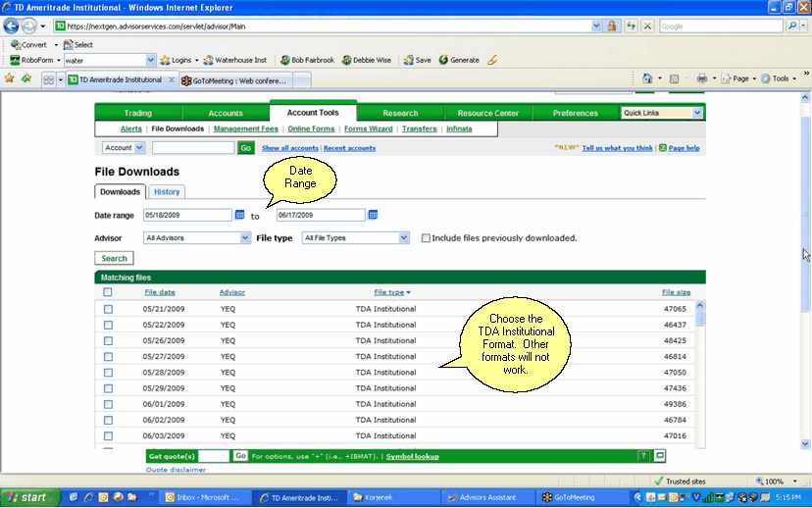Open the Page menu in command bar

[738, 78]
